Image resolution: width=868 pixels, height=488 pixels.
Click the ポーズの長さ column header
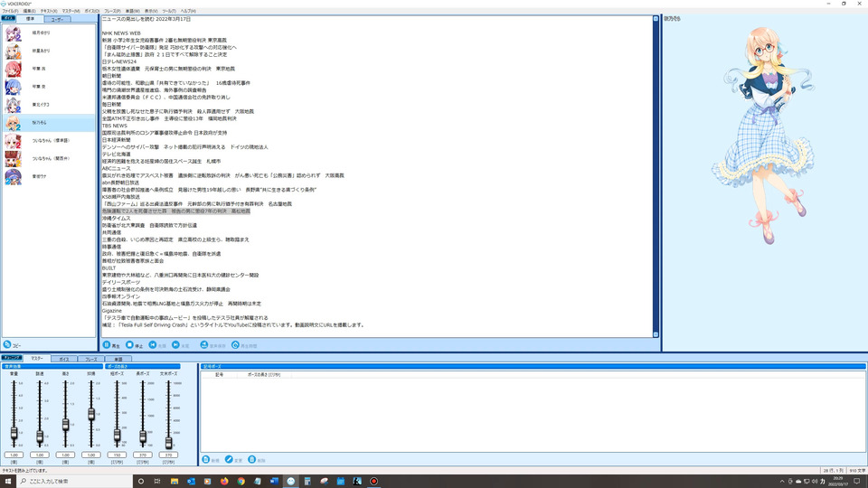coord(264,374)
